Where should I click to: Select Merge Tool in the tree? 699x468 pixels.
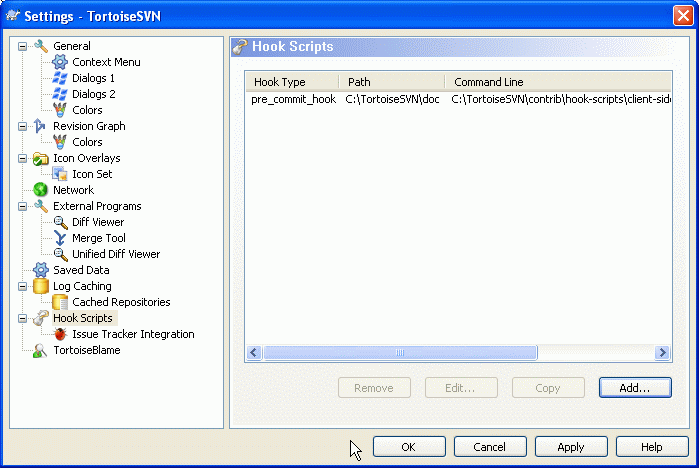(99, 238)
